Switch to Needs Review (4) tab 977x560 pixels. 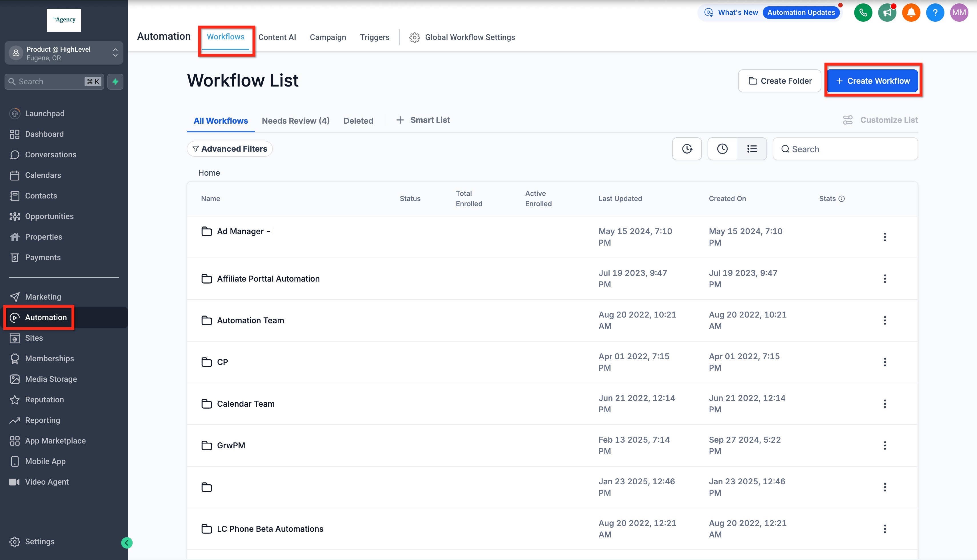point(295,121)
